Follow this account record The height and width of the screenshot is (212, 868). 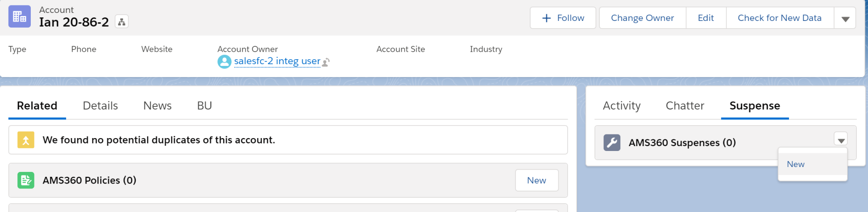(x=563, y=18)
